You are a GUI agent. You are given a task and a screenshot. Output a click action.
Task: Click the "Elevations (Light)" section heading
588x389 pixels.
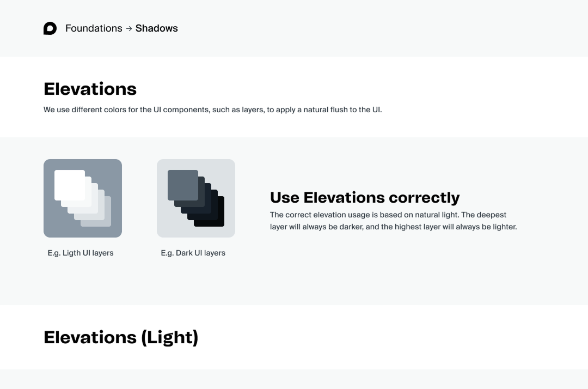pyautogui.click(x=121, y=337)
